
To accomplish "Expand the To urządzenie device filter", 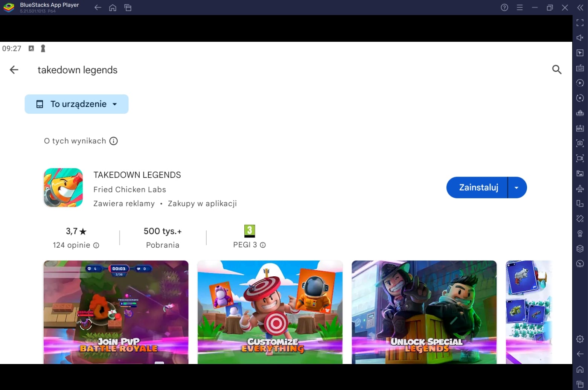I will coord(76,104).
